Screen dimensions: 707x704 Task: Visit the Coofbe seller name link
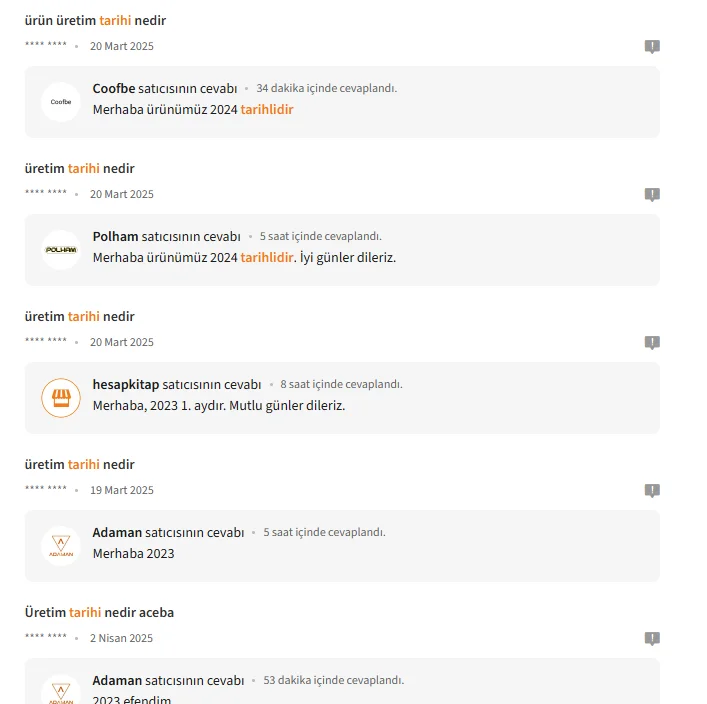(114, 88)
